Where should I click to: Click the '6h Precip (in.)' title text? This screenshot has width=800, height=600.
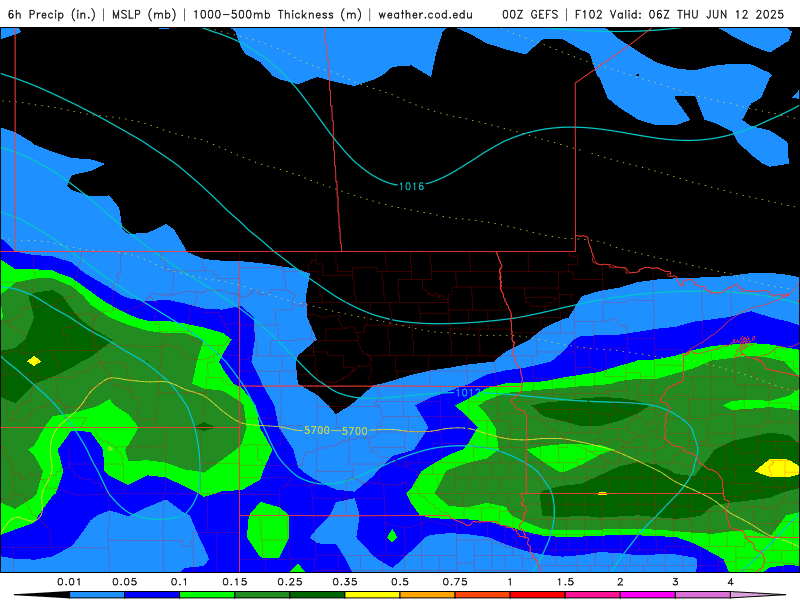click(x=52, y=14)
